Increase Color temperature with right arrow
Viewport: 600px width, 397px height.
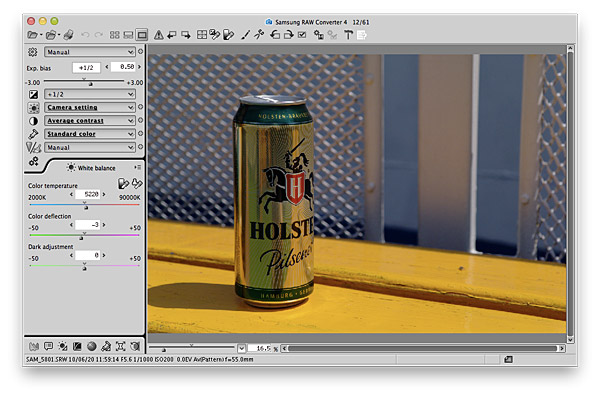pyautogui.click(x=104, y=194)
